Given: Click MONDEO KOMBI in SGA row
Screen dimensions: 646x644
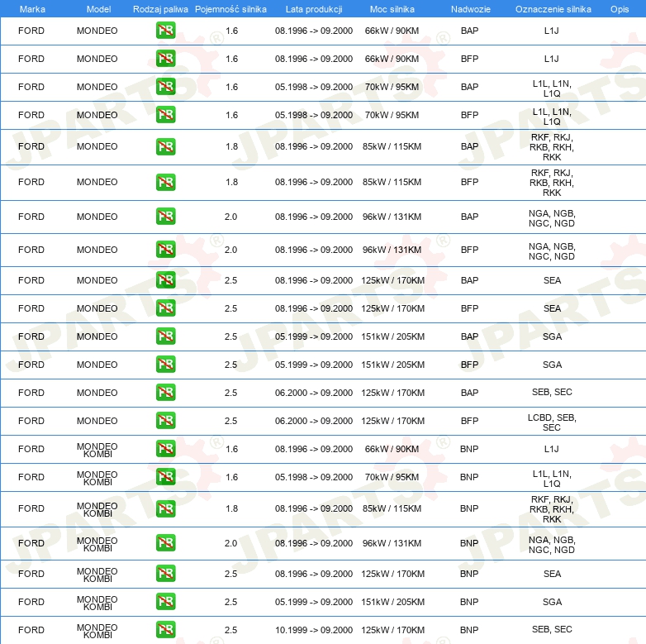Looking at the screenshot, I should coord(97,603).
